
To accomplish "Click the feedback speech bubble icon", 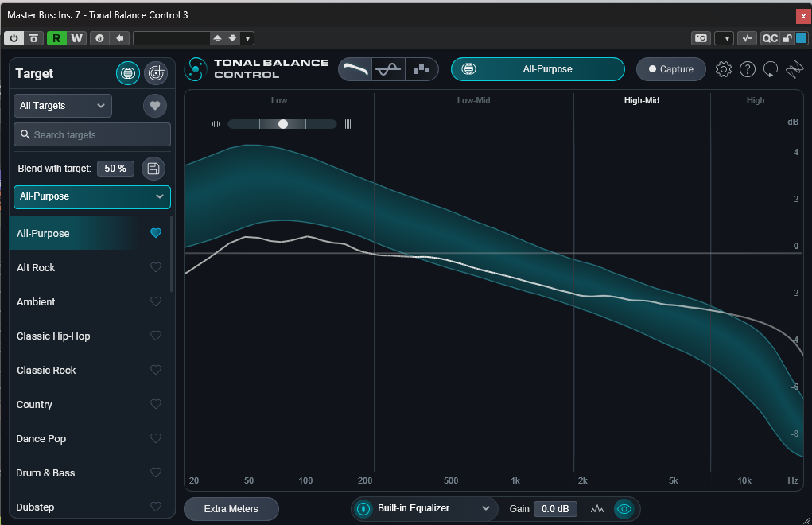I will point(771,69).
